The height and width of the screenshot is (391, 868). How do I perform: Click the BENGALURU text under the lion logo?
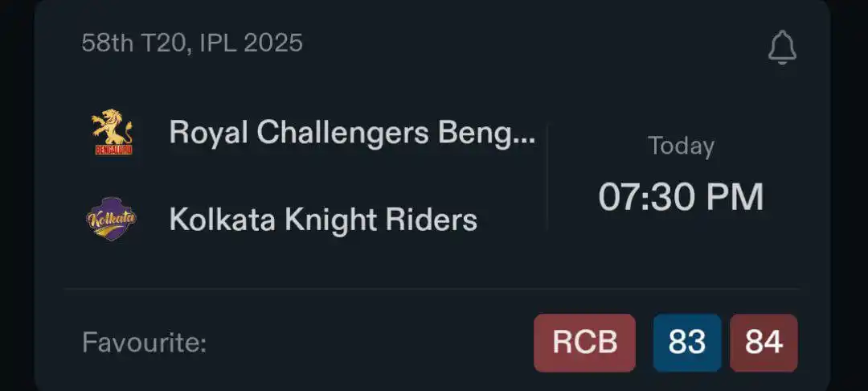[x=113, y=150]
